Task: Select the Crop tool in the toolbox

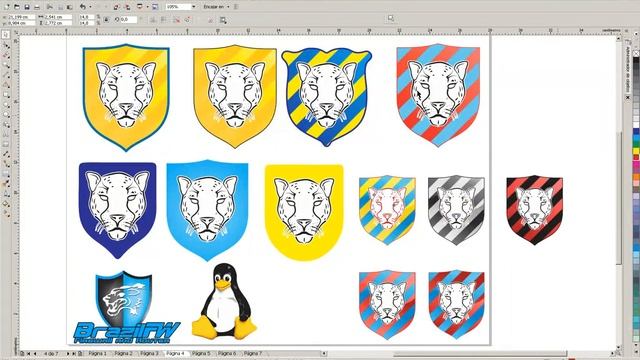Action: (6, 55)
